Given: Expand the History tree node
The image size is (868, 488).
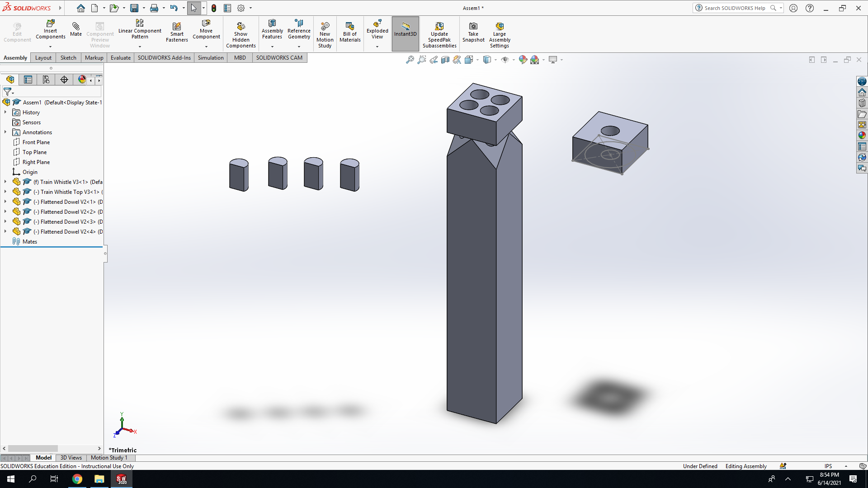Looking at the screenshot, I should click(5, 112).
